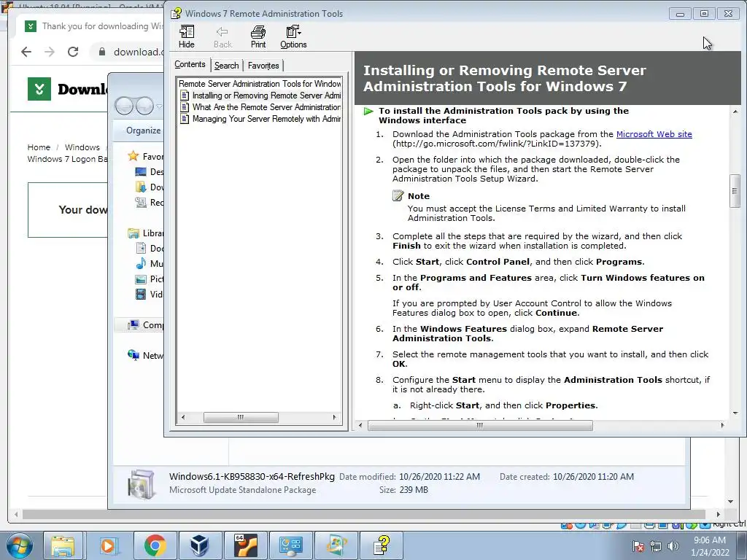Click Home breadcrumb link on web page

click(39, 147)
